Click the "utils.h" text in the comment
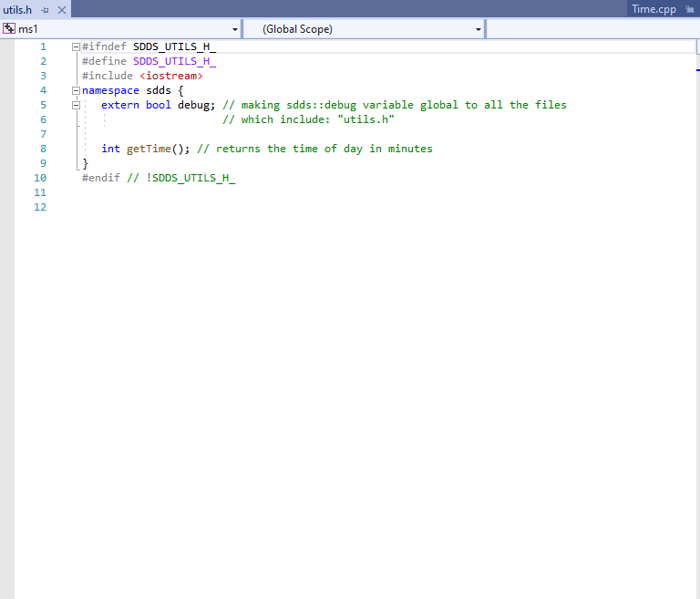Screen dimensions: 700x599 [x=366, y=119]
